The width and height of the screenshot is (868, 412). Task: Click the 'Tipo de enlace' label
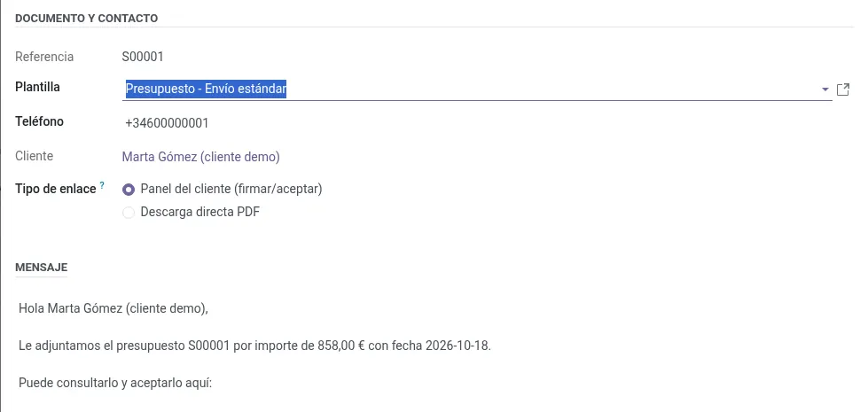[56, 189]
